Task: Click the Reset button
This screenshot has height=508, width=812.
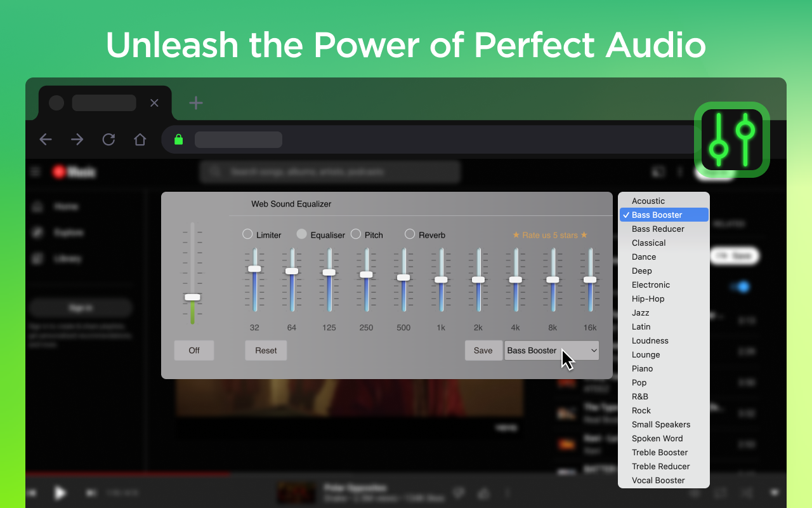Action: coord(266,351)
